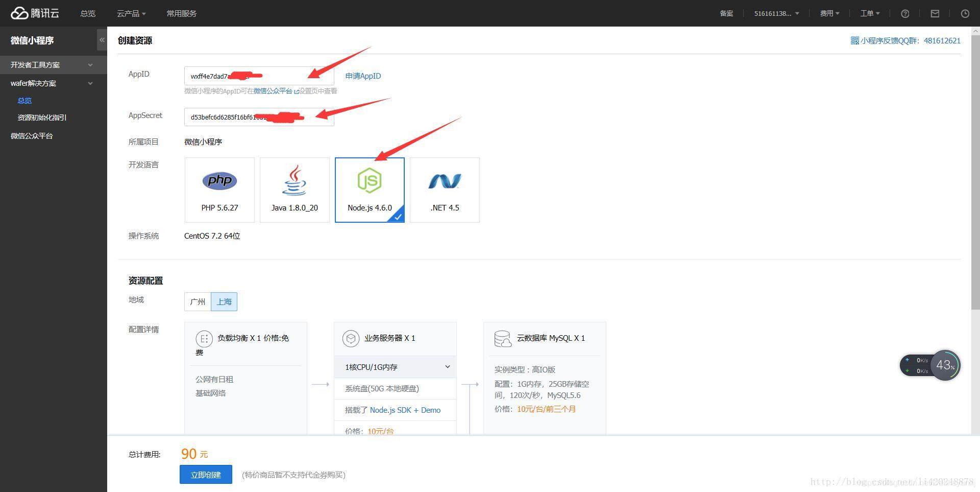Screen dimensions: 980x492
Task: Click the CentOS 7.2 64位 text
Action: click(x=212, y=236)
